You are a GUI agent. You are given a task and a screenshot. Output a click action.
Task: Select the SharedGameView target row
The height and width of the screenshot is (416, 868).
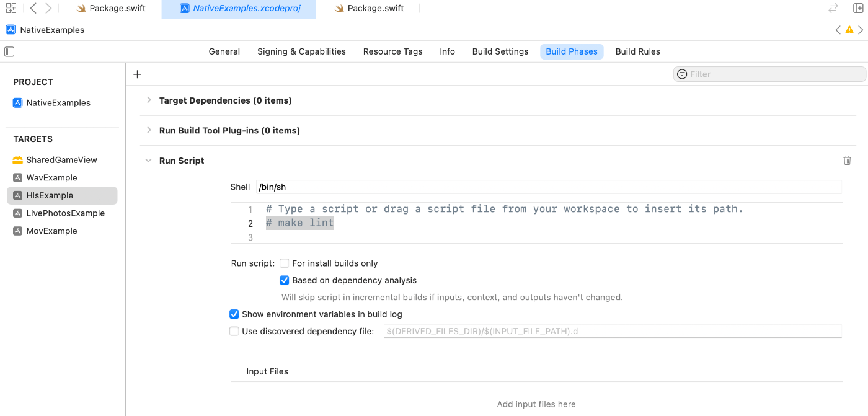(x=62, y=160)
